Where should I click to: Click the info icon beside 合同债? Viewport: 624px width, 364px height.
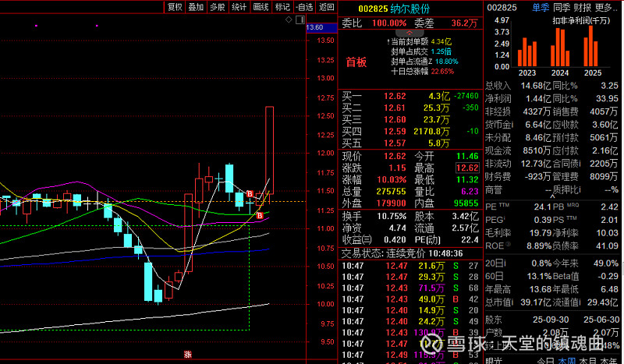coord(580,164)
